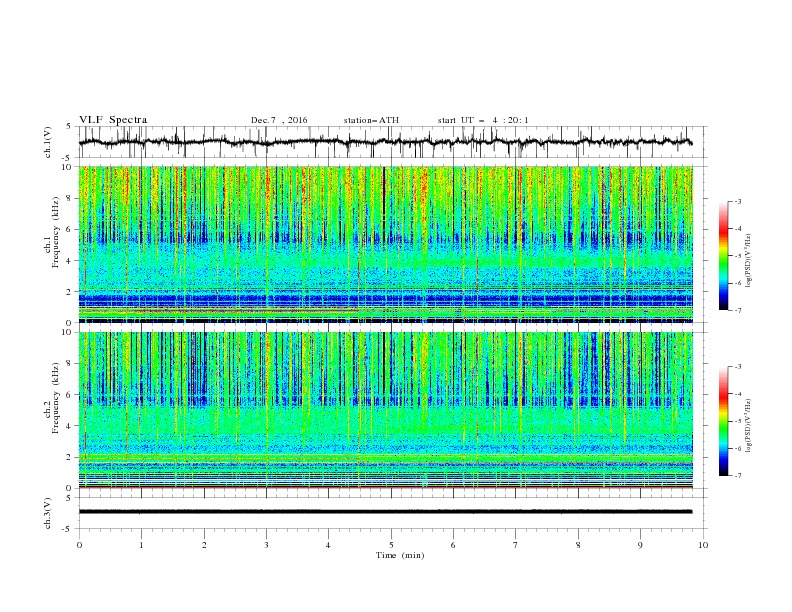Viewport: 792px width, 612px height.
Task: Click the time axis tick label "9"
Action: (640, 545)
